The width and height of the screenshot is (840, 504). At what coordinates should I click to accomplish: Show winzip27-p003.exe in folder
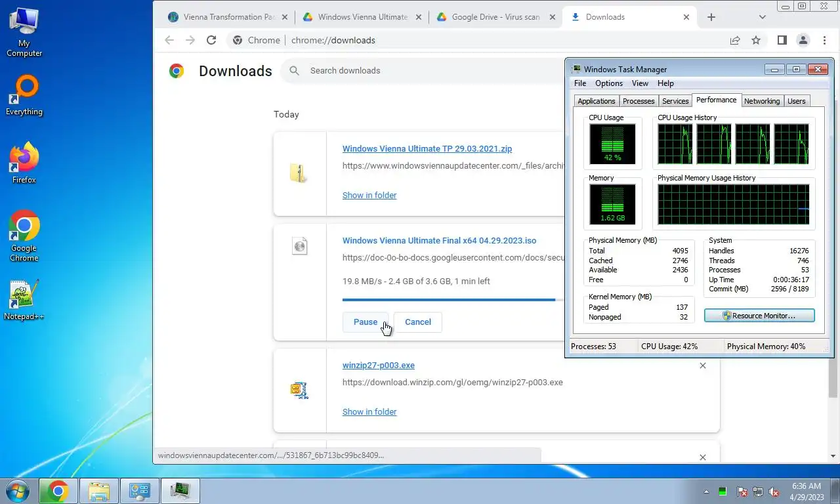pyautogui.click(x=369, y=411)
